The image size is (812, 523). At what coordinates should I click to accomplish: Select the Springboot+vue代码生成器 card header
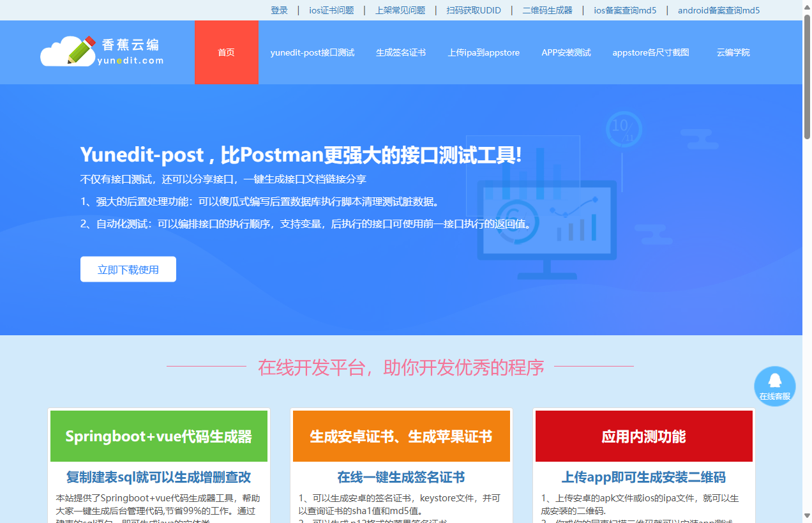coord(158,436)
